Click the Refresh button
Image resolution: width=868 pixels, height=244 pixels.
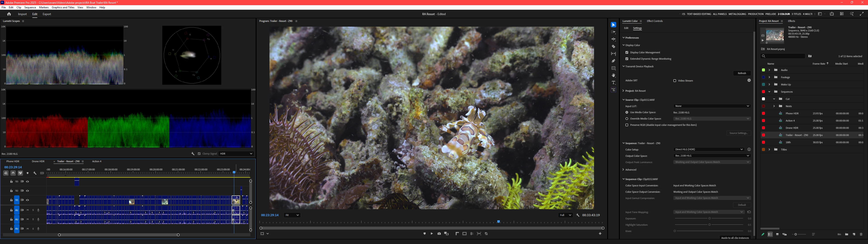point(742,73)
